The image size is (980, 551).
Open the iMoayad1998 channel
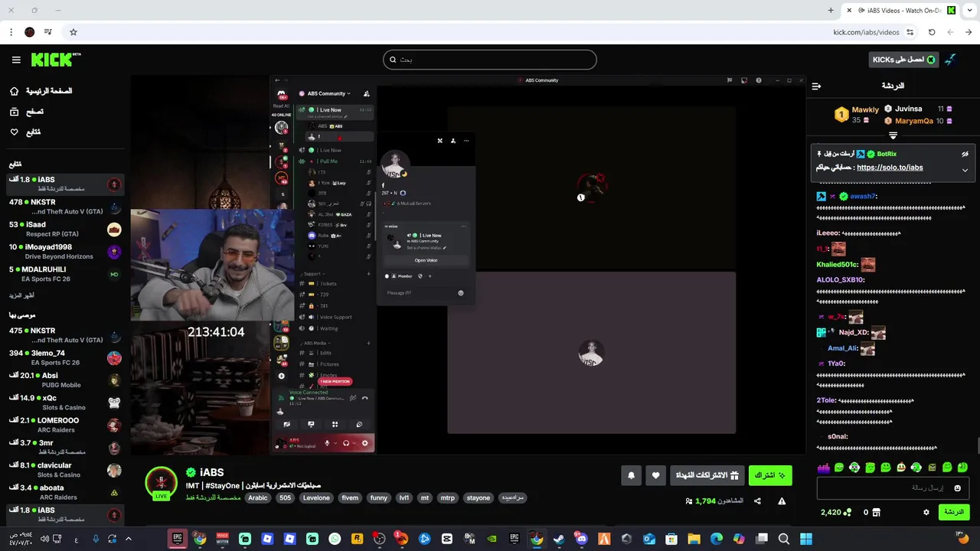(65, 252)
